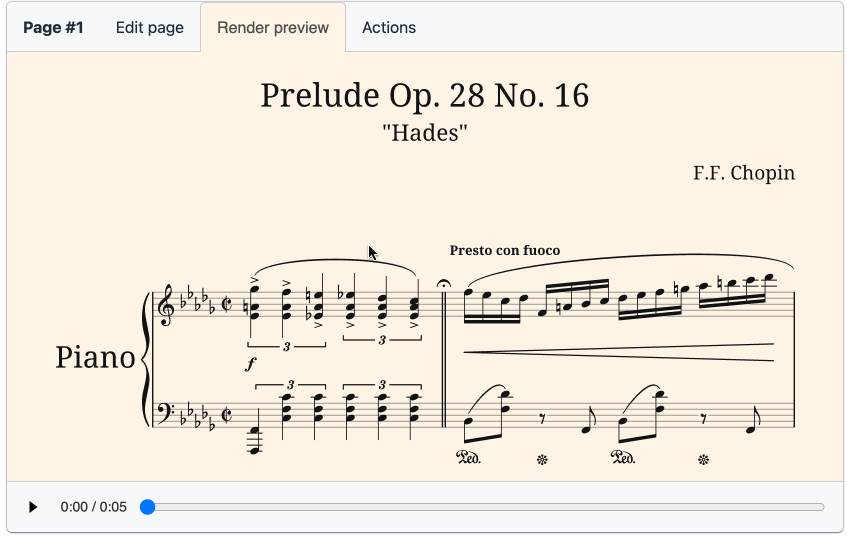Click the Page #1 label
This screenshot has height=537, width=847.
click(53, 28)
